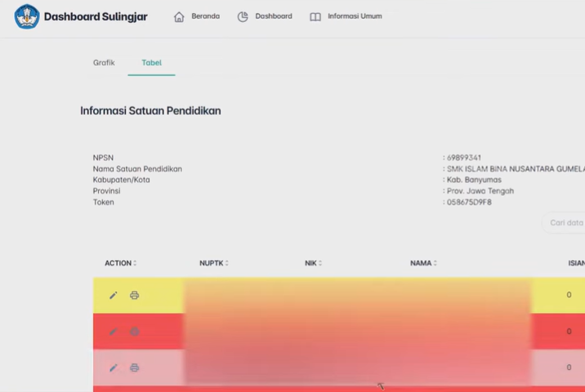Click the Kabupaten/Kota label
Screen dimensions: 585x392
tap(121, 180)
